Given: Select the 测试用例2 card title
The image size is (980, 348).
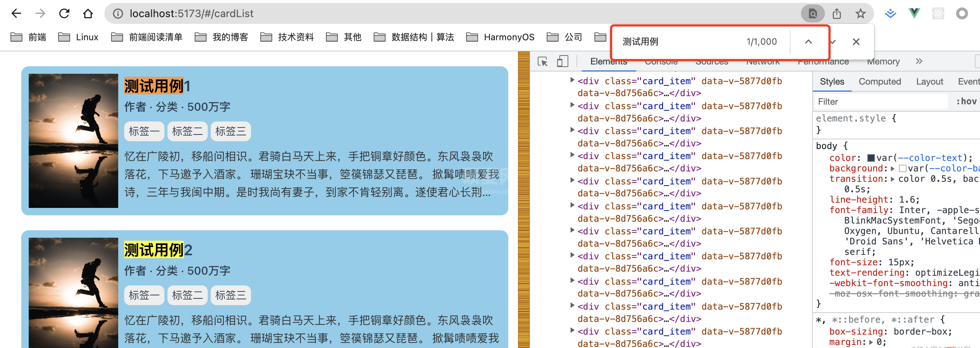Looking at the screenshot, I should pyautogui.click(x=158, y=250).
